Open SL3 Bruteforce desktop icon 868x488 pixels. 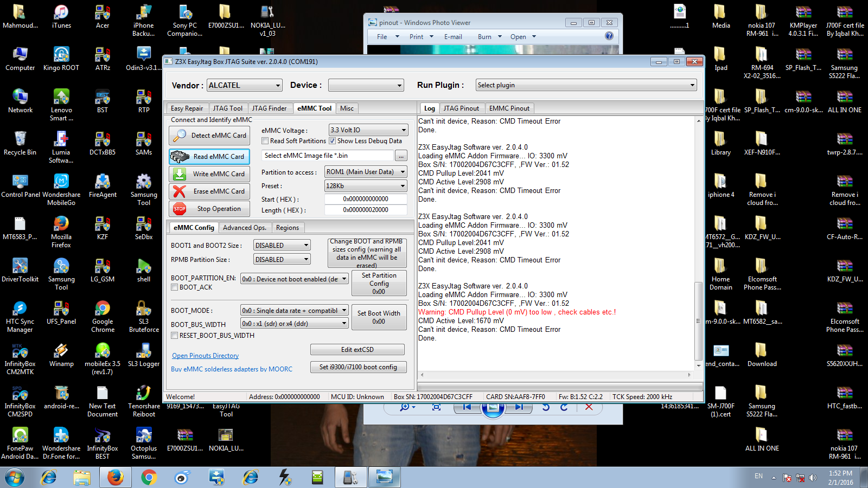point(144,317)
